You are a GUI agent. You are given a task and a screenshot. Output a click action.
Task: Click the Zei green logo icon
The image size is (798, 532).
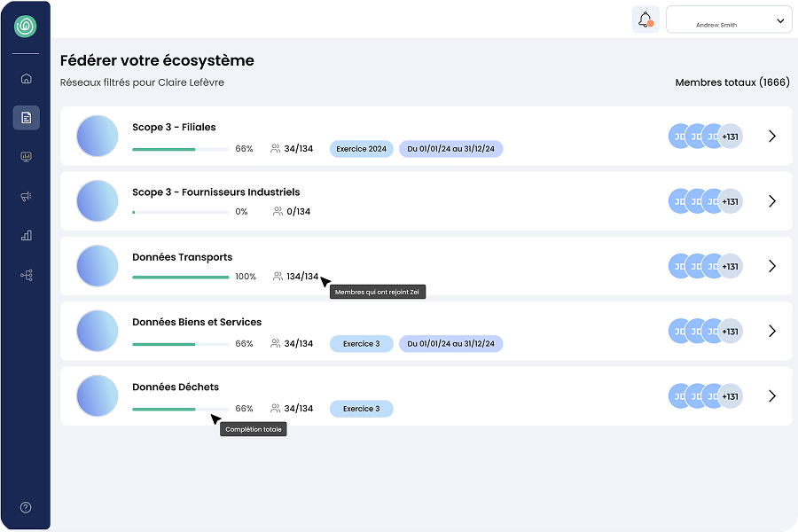pos(26,26)
